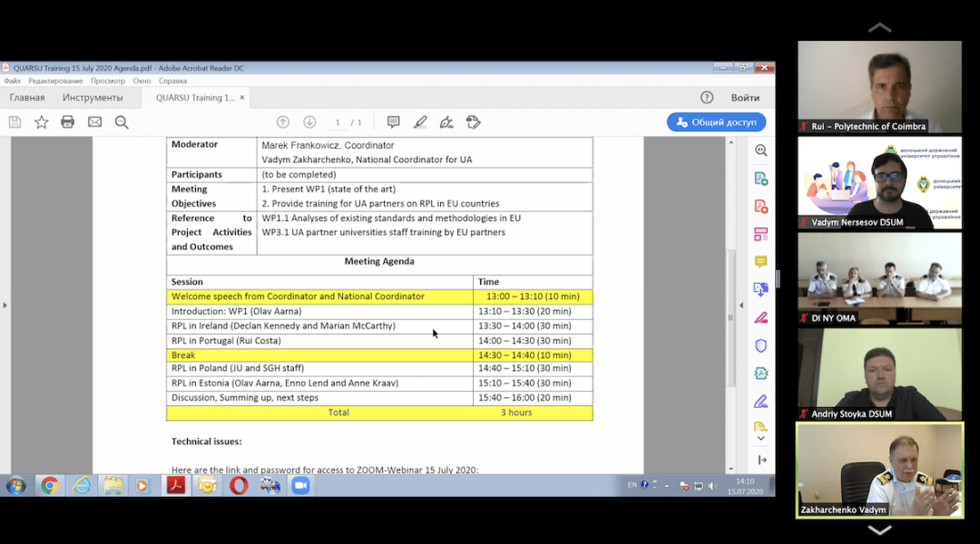Viewport: 980px width, 544px height.
Task: Open the Protect shield tool in right pane
Action: tap(760, 345)
